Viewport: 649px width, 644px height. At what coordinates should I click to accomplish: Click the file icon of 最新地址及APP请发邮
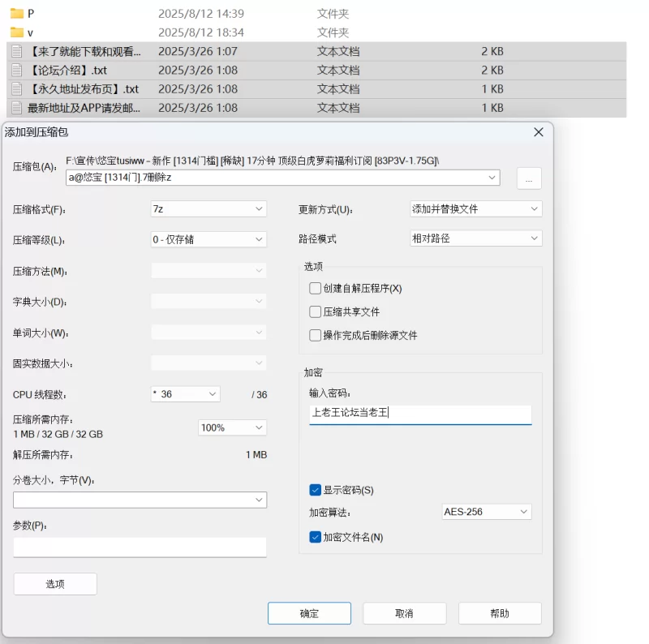(x=16, y=108)
